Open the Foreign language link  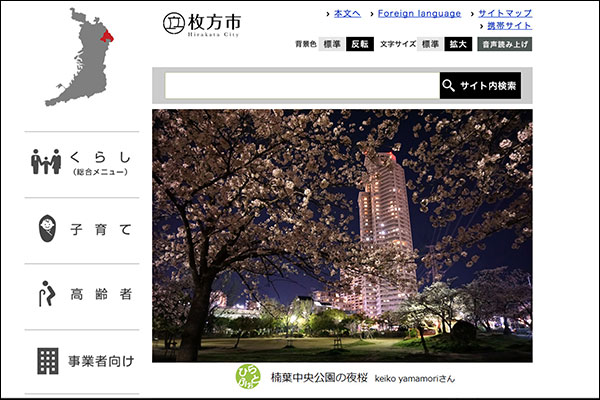(419, 14)
